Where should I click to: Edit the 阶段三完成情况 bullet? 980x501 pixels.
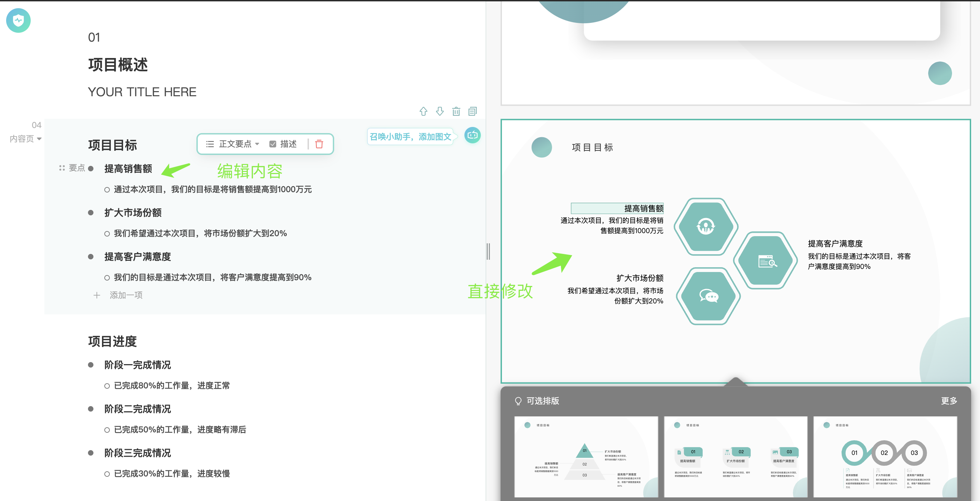tap(137, 453)
